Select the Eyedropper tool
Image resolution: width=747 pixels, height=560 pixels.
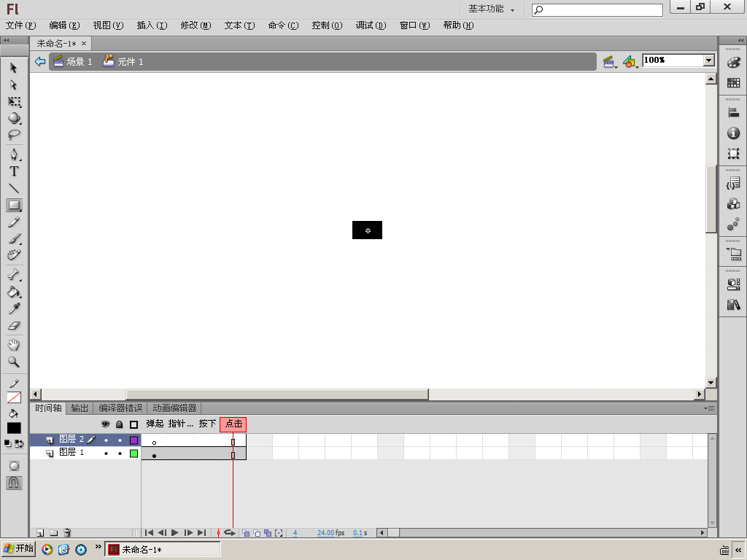coord(14,309)
